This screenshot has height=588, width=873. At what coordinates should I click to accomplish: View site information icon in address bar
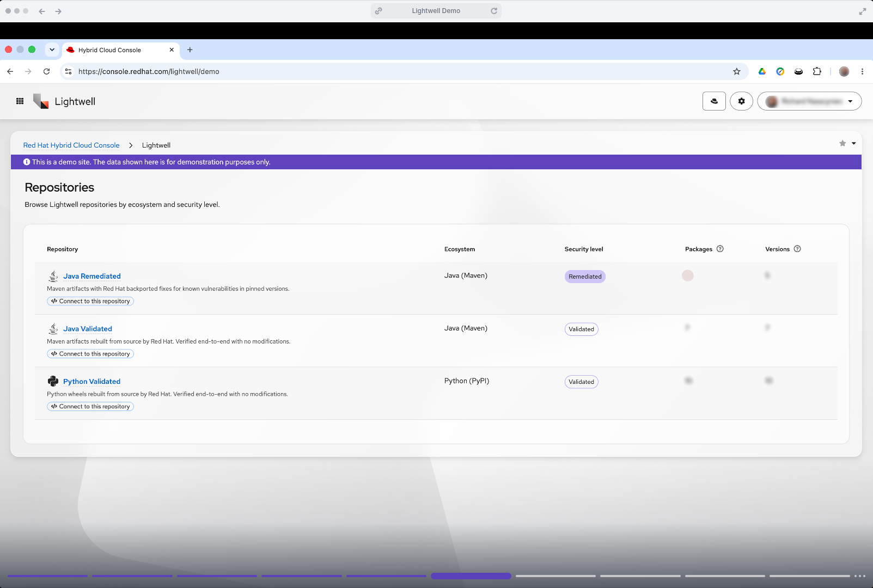(68, 71)
